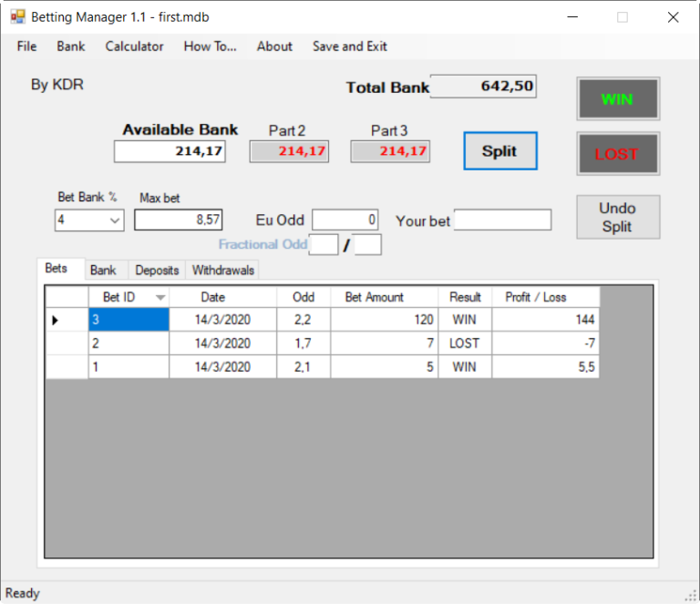This screenshot has height=604, width=700.
Task: Click the Date column header
Action: point(222,297)
